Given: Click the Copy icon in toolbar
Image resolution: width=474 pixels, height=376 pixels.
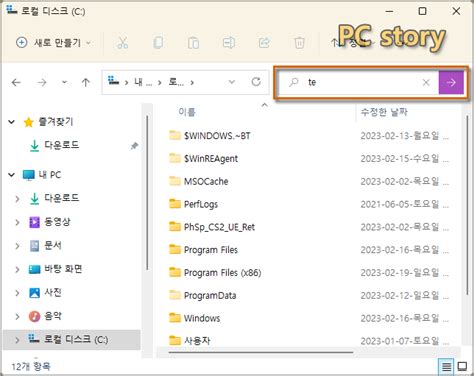Looking at the screenshot, I should click(x=158, y=43).
